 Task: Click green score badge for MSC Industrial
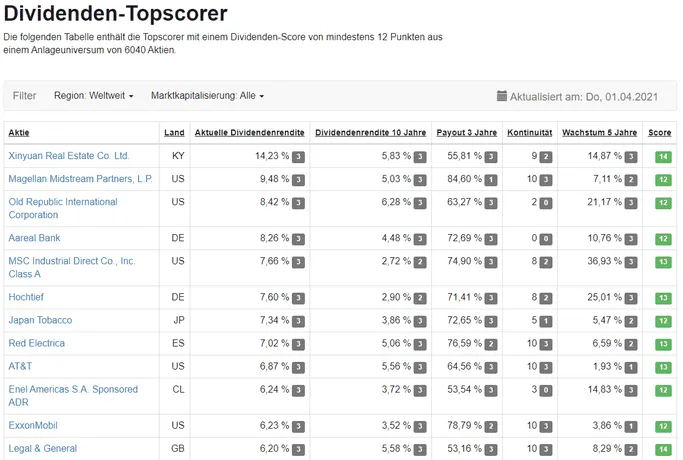click(663, 262)
